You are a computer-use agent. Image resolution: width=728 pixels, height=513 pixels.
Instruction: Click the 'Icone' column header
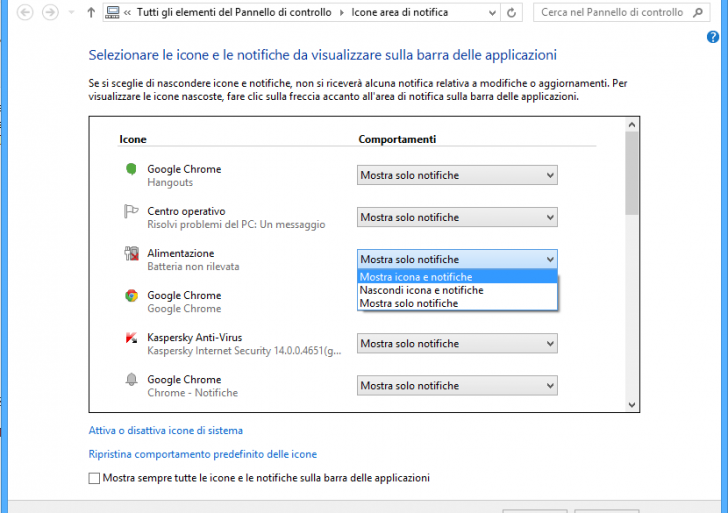pos(133,139)
